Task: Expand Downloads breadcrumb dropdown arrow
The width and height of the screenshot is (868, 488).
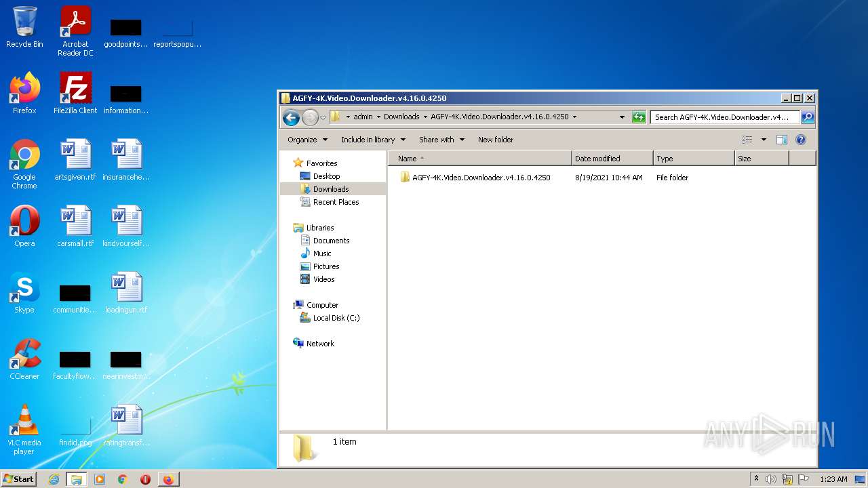Action: [425, 117]
